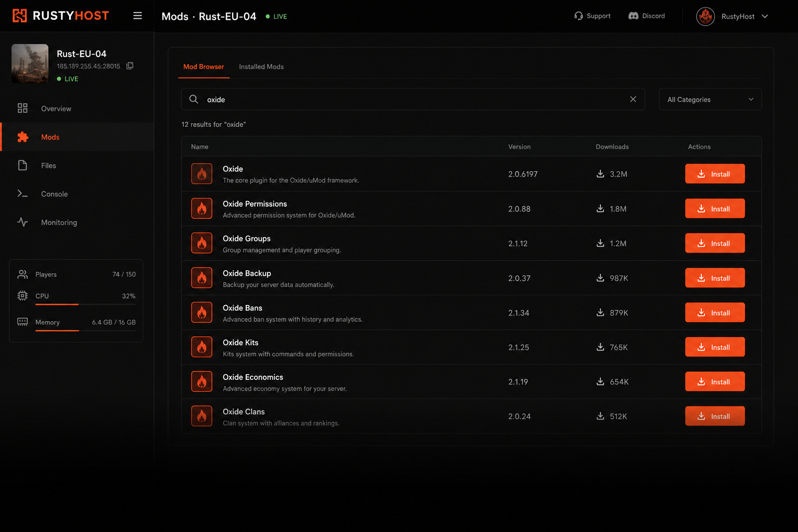
Task: Copy server IP address icon
Action: (130, 66)
